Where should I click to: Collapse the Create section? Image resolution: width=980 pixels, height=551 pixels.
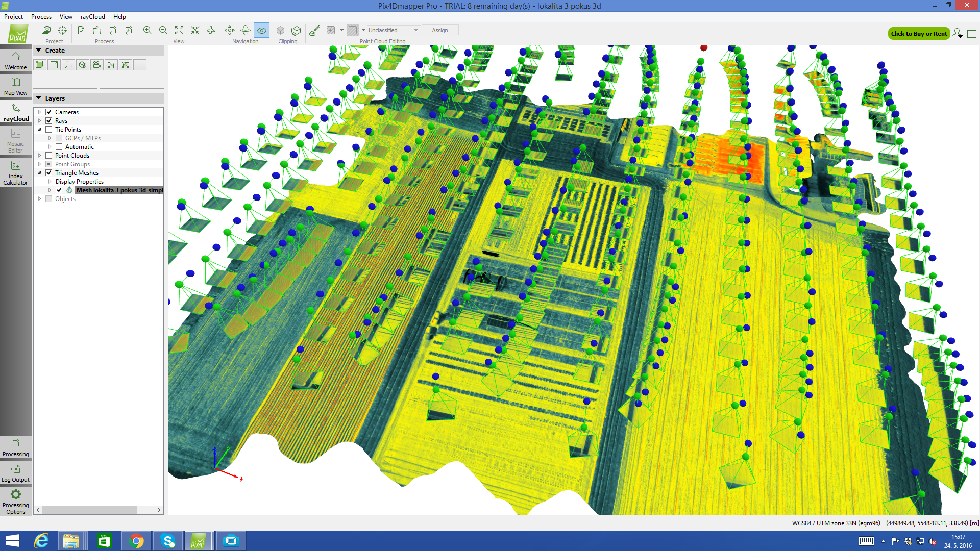(x=38, y=50)
